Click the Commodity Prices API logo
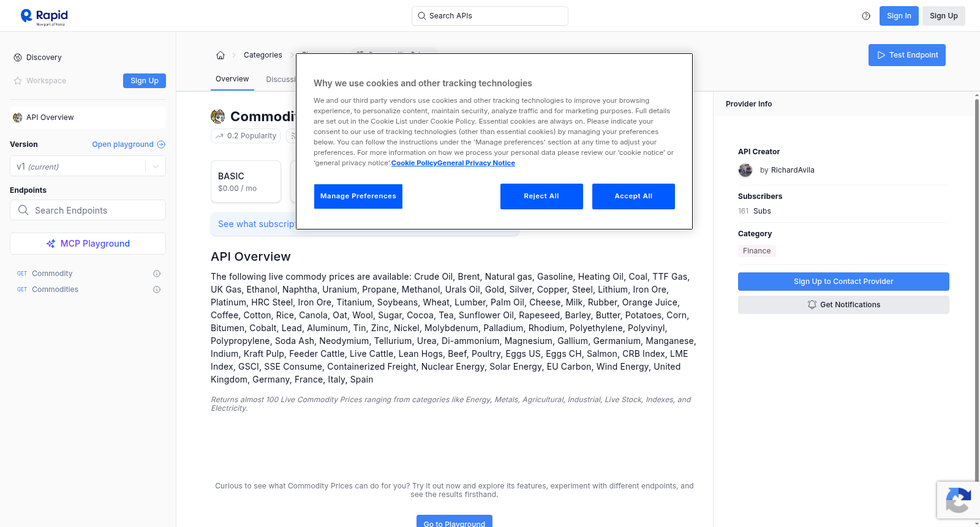 (218, 116)
